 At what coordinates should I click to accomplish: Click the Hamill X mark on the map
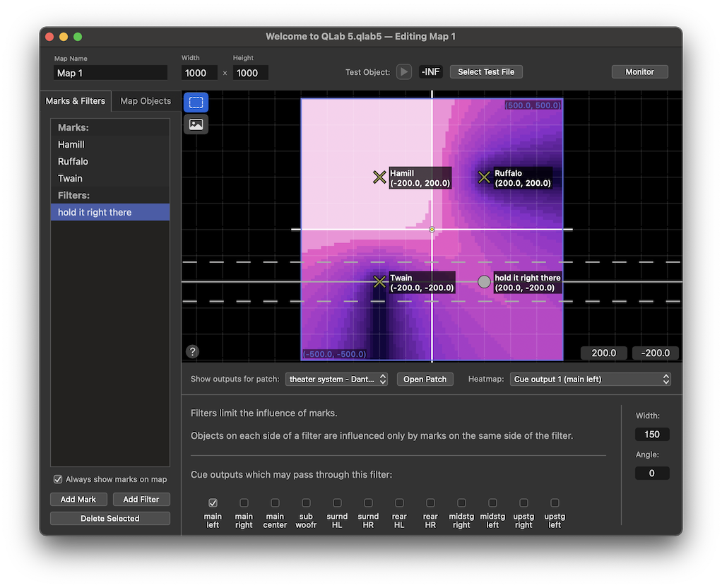tap(379, 177)
